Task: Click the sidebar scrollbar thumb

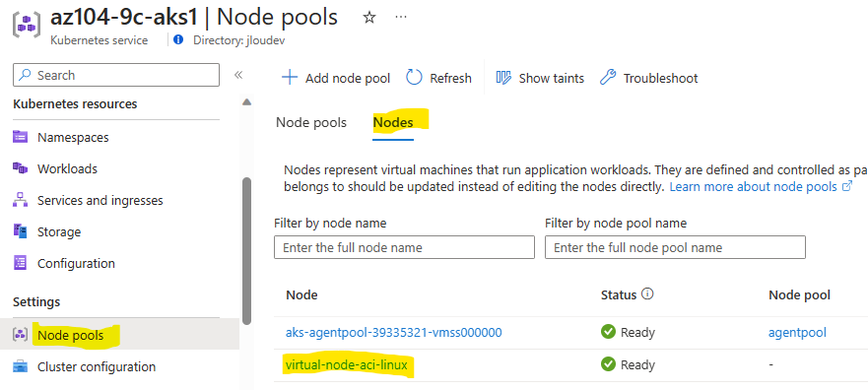Action: click(247, 250)
